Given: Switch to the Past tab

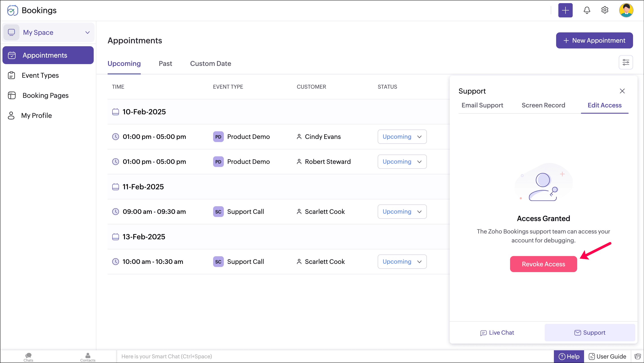Looking at the screenshot, I should pyautogui.click(x=165, y=63).
